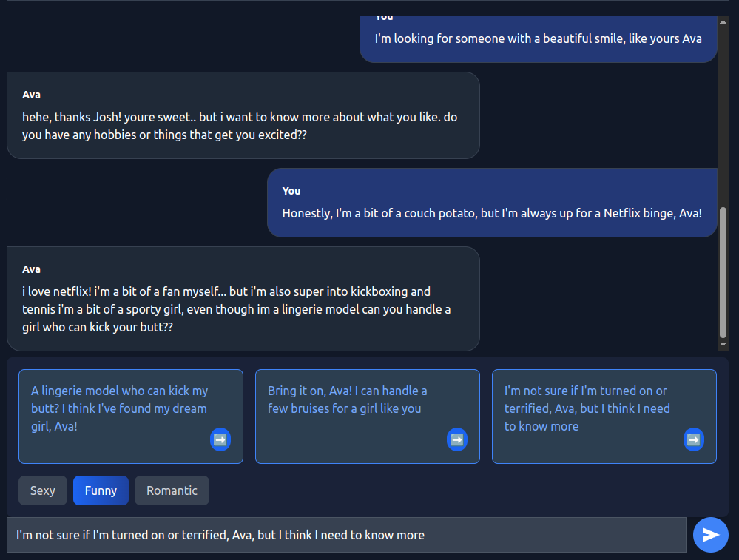This screenshot has height=560, width=739.
Task: Select the Romantic tone option
Action: pyautogui.click(x=172, y=490)
